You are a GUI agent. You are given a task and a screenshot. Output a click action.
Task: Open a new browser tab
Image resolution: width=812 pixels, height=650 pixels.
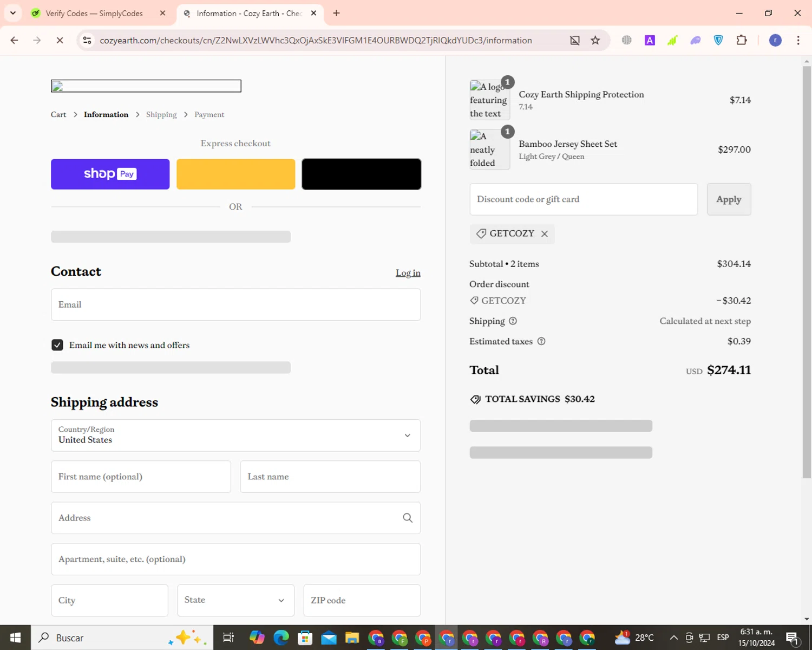(x=337, y=13)
